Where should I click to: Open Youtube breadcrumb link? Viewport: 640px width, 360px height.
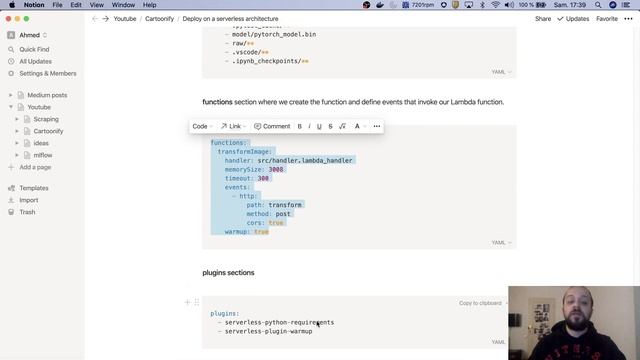[x=125, y=19]
